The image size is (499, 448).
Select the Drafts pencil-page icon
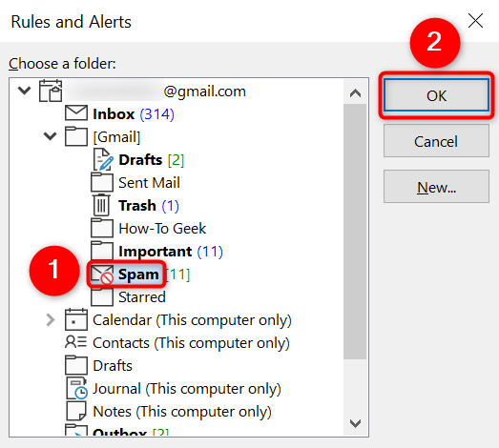(103, 159)
